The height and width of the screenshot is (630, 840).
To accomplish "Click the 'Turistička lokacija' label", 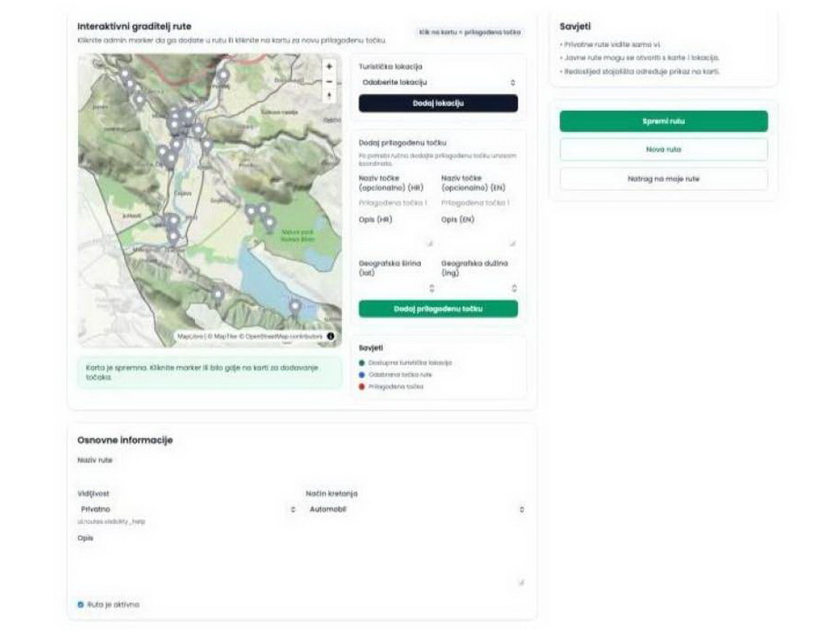I will [390, 66].
